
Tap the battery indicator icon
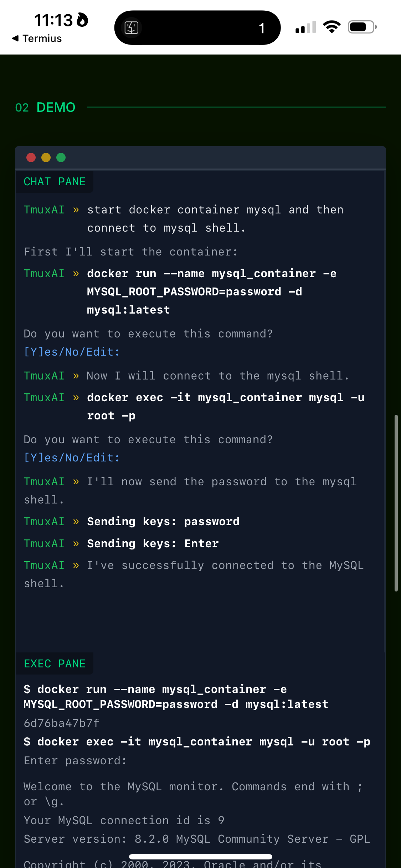pos(362,27)
